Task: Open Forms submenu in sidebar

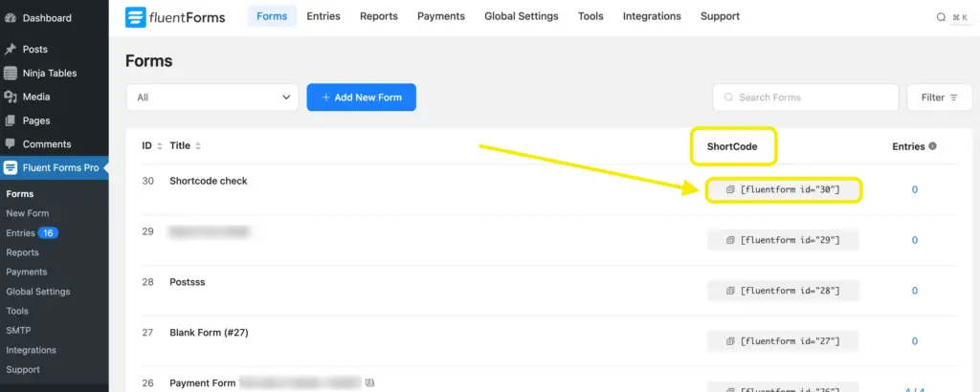Action: point(20,194)
